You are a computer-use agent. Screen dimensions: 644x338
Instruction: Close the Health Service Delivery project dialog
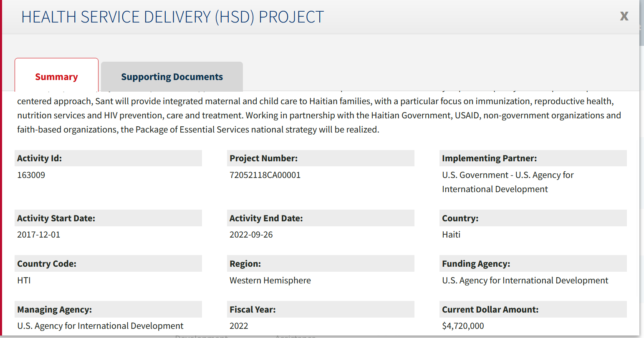click(x=624, y=16)
